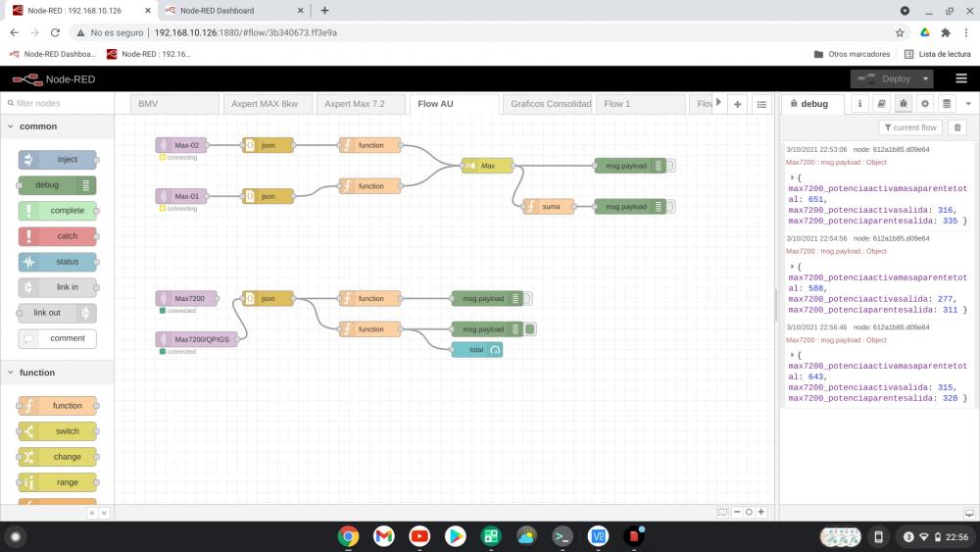
Task: Collapse the common palette category
Action: point(57,126)
